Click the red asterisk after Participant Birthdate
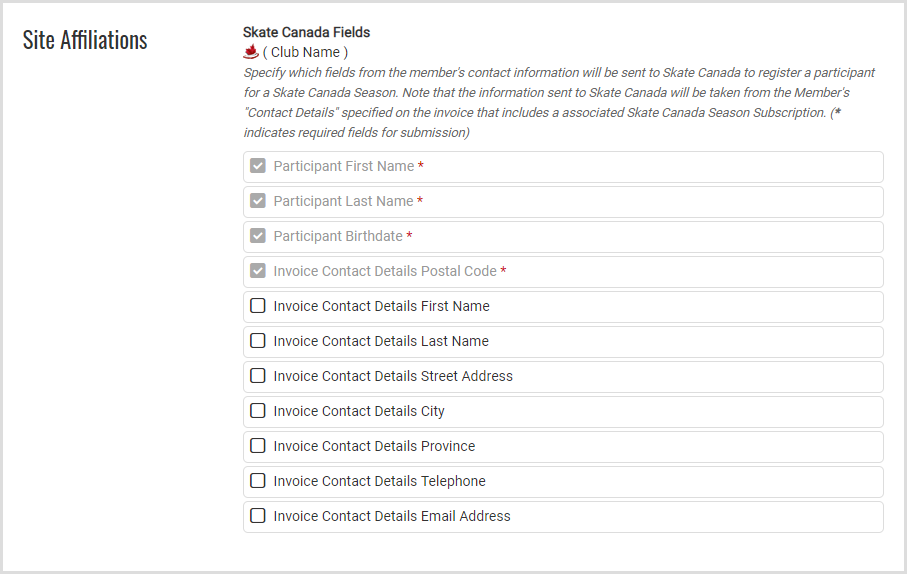This screenshot has width=907, height=574. point(409,237)
